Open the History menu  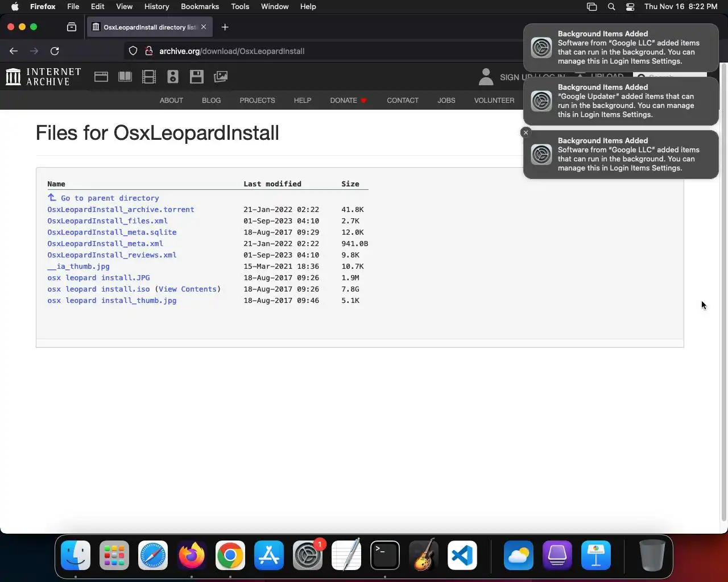[x=156, y=7]
